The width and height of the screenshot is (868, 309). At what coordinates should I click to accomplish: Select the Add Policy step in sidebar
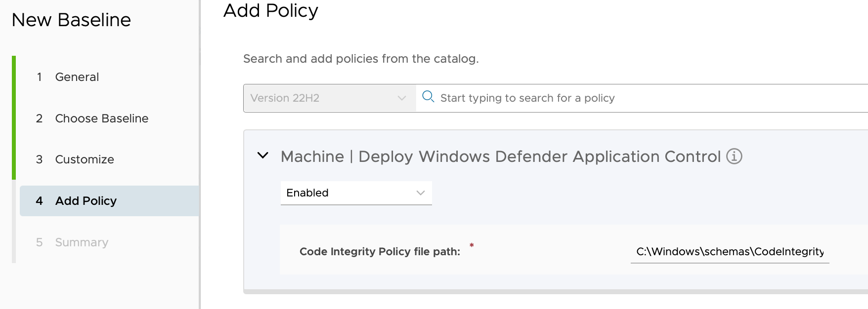[x=86, y=201]
